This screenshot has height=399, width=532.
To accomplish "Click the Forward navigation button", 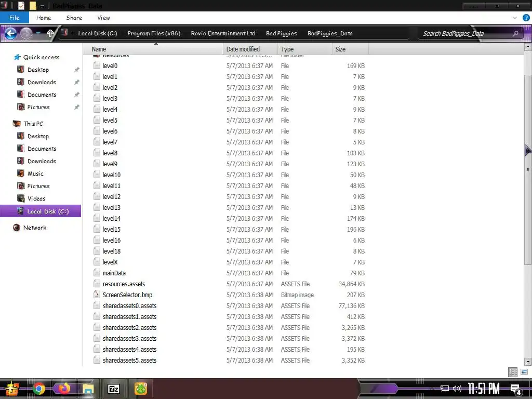I will 26,33.
